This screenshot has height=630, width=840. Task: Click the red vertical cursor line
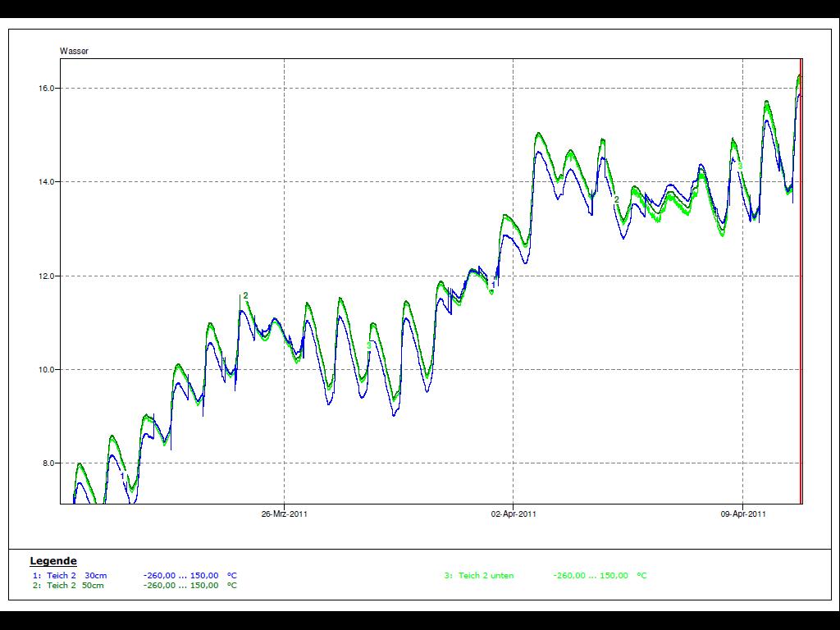click(801, 279)
